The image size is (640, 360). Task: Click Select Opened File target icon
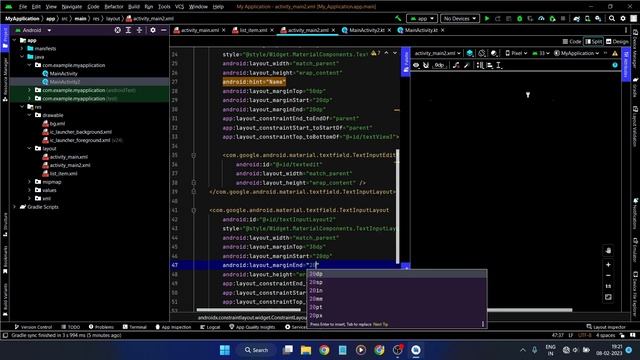tap(118, 30)
